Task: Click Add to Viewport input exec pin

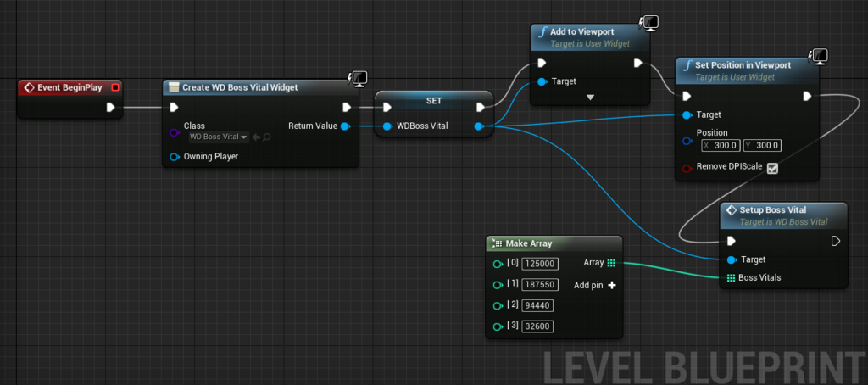Action: 542,63
